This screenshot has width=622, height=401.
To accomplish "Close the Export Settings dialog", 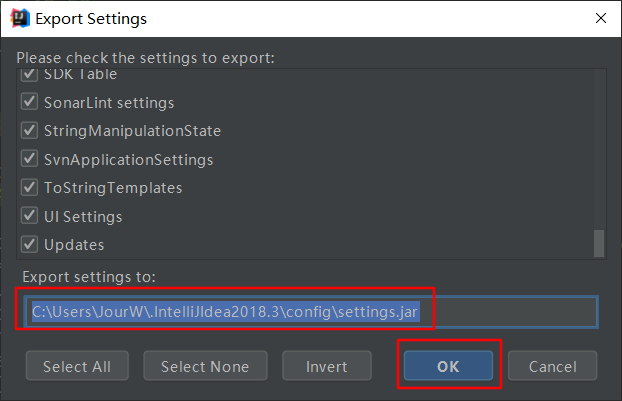I will coord(601,18).
